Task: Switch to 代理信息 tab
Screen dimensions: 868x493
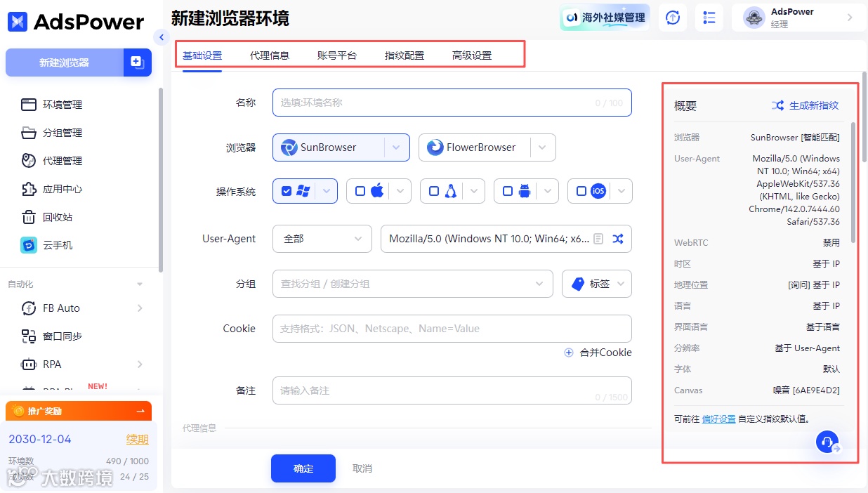Action: coord(270,55)
